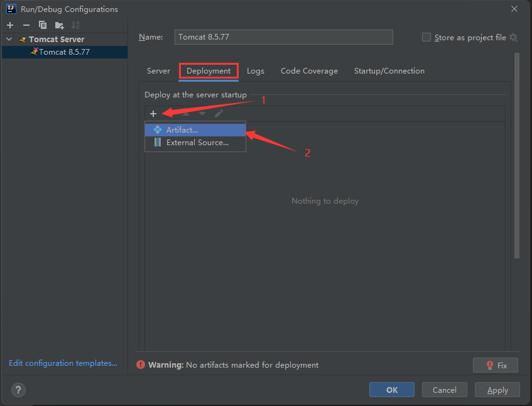Open the help question mark button
532x406 pixels.
click(x=19, y=390)
